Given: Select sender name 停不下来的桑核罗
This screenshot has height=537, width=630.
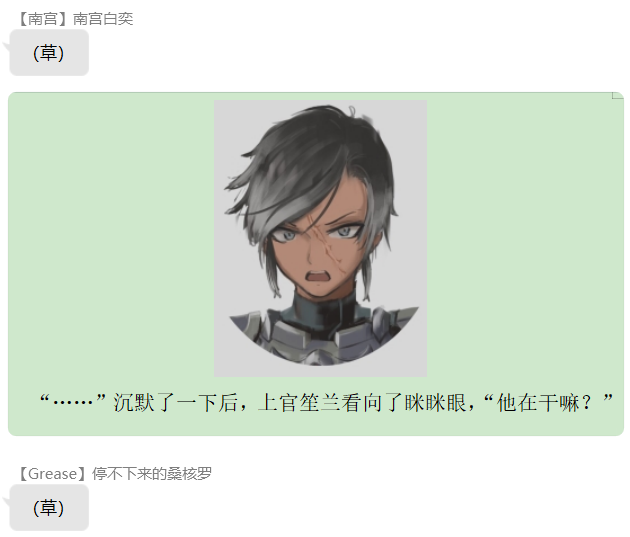Looking at the screenshot, I should (x=151, y=474).
